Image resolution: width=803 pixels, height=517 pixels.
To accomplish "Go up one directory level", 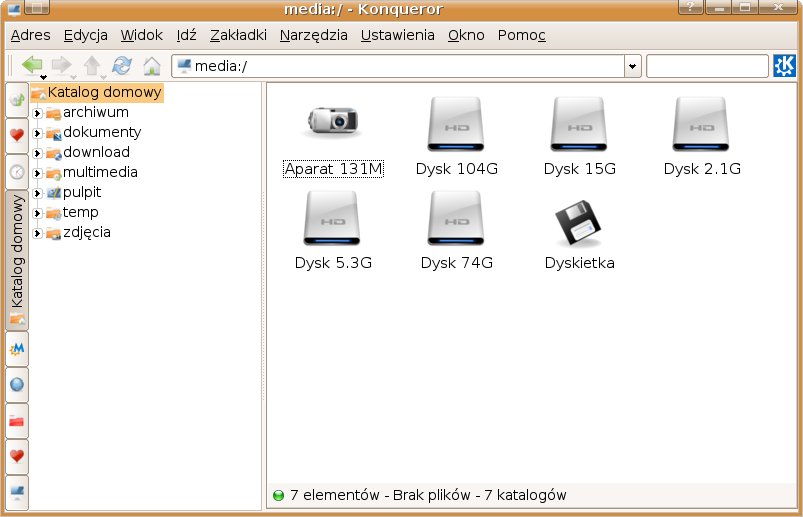I will [92, 66].
